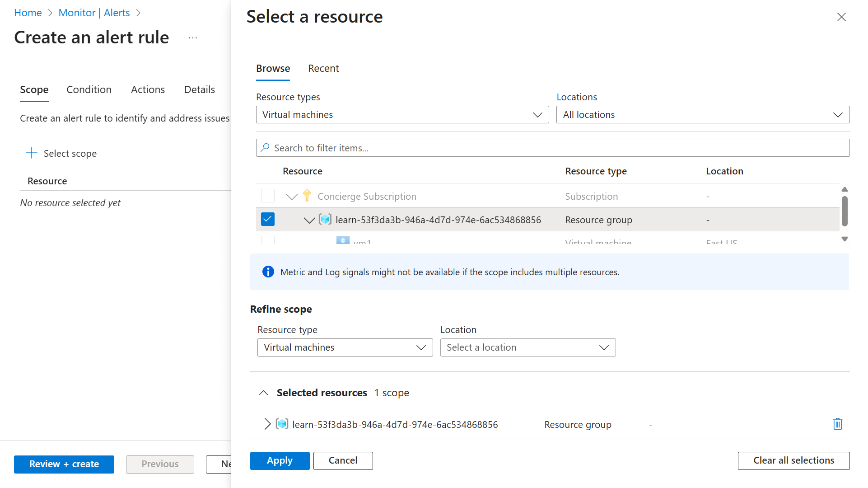Click the resource list scroll down arrow
Screen dimensions: 868x488
(845, 239)
